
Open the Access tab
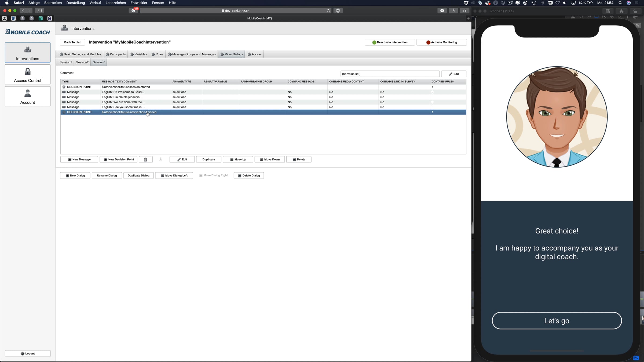pos(254,54)
